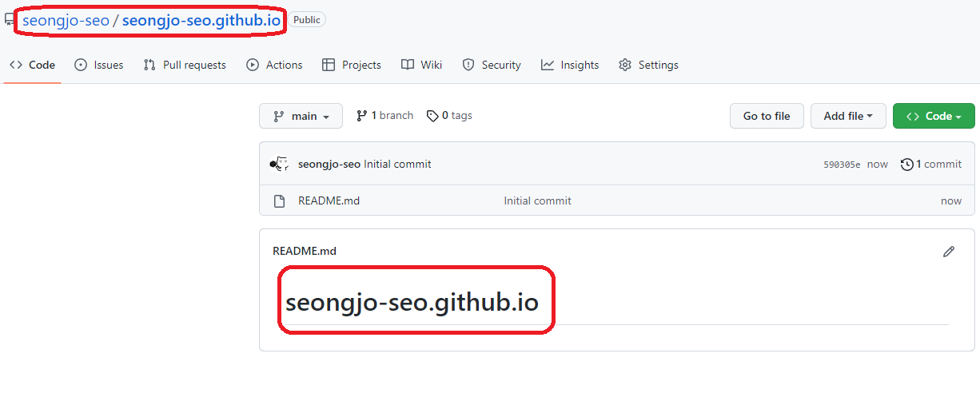Click the seongjo-seo commit author name
This screenshot has width=980, height=397.
(329, 164)
